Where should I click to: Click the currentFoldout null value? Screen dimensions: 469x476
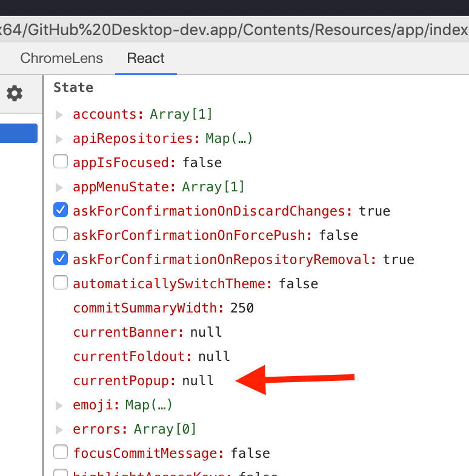[214, 356]
